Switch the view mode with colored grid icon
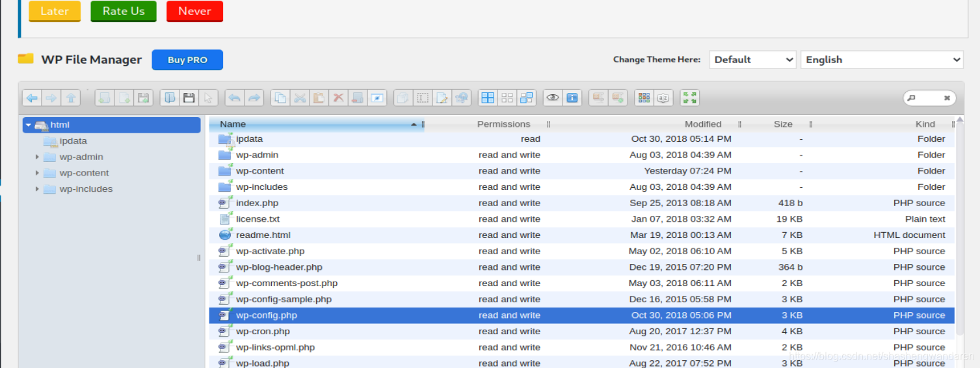 [644, 98]
